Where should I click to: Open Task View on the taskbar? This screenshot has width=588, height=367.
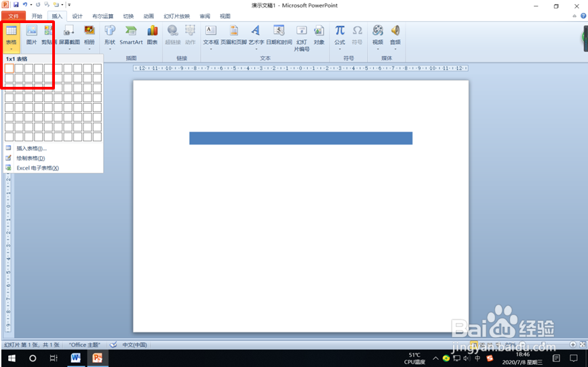click(x=54, y=358)
